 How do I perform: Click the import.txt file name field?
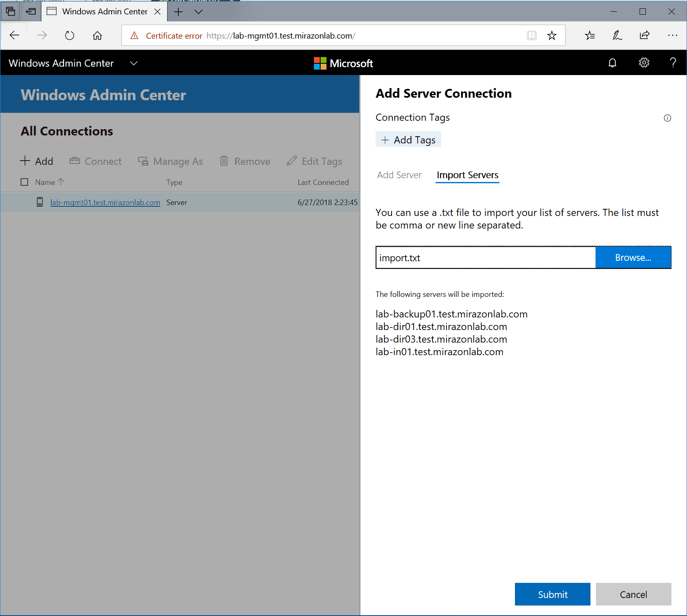point(485,257)
